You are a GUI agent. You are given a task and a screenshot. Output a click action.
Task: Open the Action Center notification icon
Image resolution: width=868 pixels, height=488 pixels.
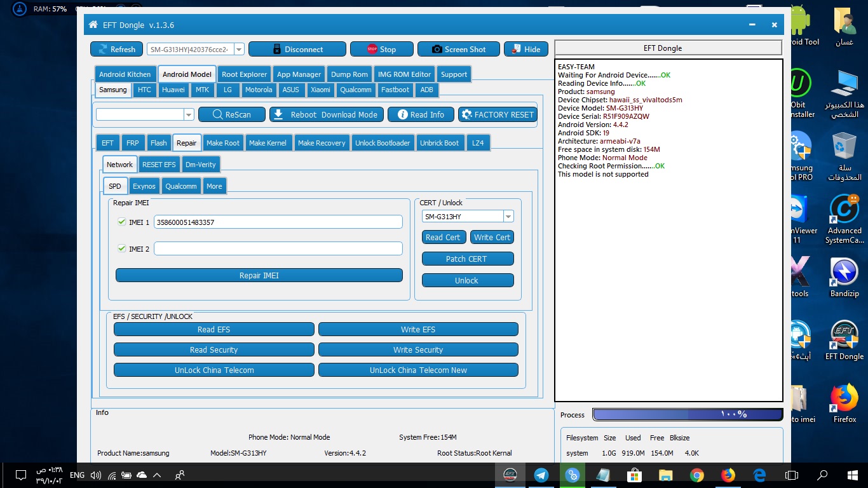point(20,475)
